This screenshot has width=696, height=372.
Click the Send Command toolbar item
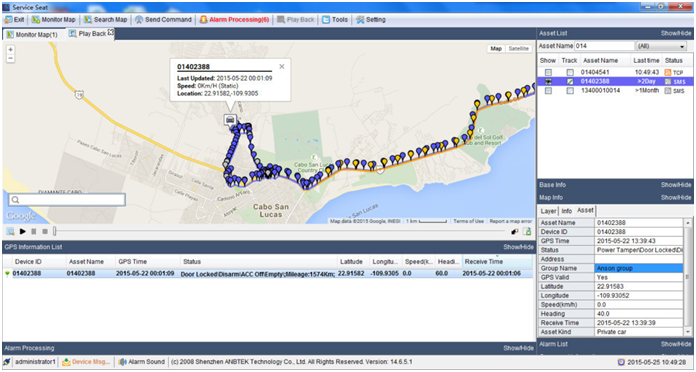pyautogui.click(x=163, y=20)
